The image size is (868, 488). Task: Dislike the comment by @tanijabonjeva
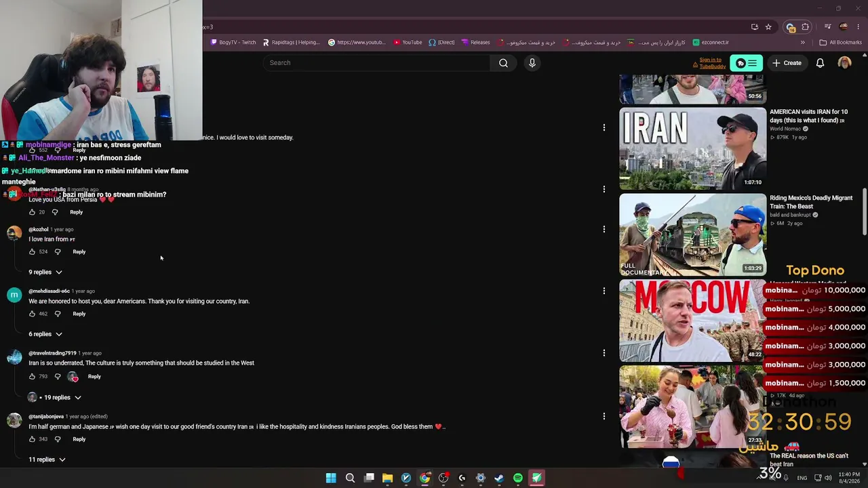point(58,439)
